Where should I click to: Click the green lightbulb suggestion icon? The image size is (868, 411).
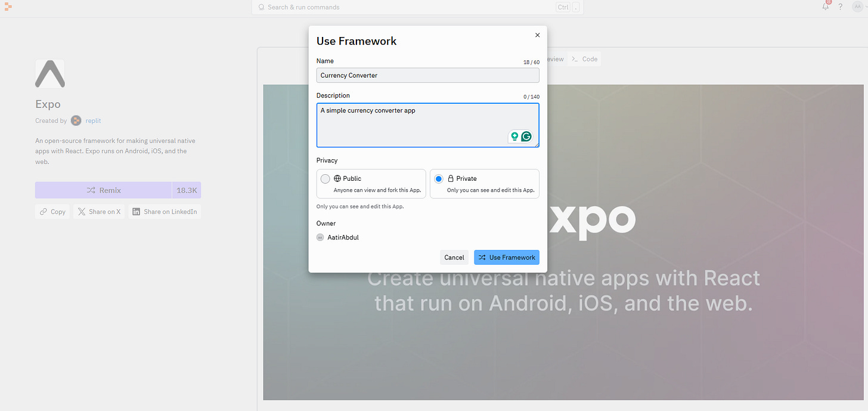click(x=514, y=137)
